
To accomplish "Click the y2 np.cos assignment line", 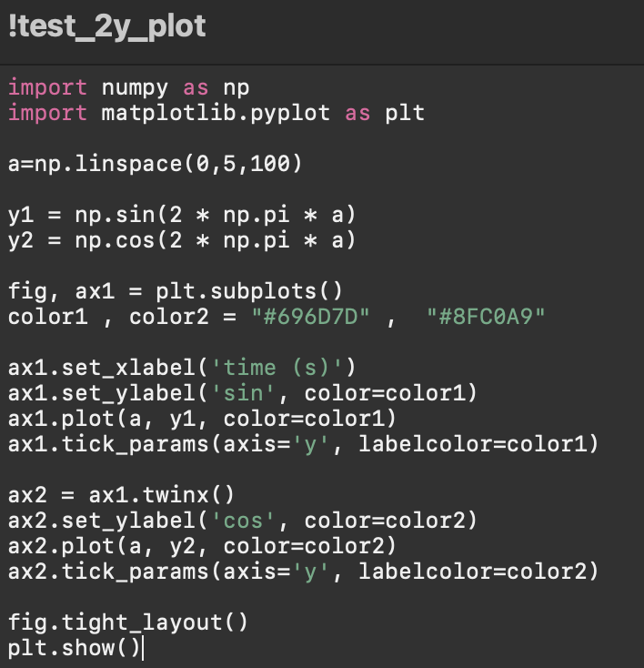I will click(x=182, y=240).
